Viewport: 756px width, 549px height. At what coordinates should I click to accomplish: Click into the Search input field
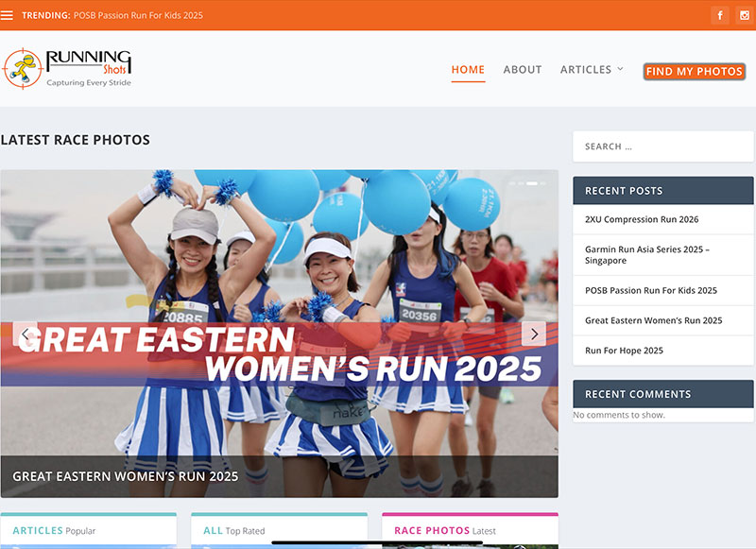point(662,146)
